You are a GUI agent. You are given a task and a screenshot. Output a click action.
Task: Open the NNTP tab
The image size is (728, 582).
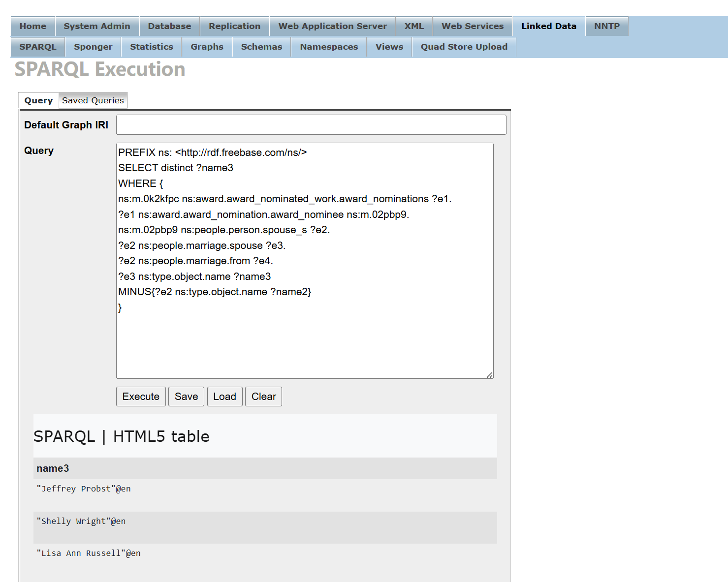pyautogui.click(x=606, y=26)
